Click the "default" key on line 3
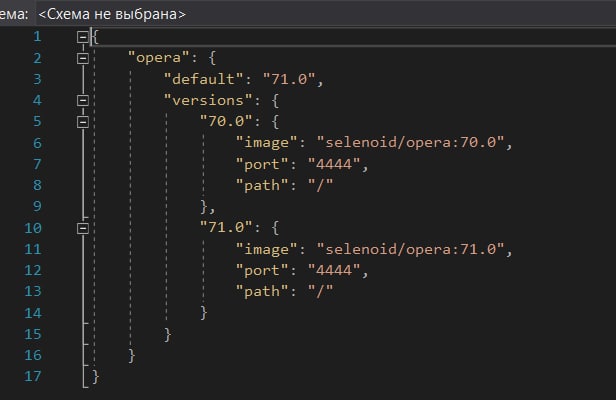The width and height of the screenshot is (616, 400). [204, 79]
